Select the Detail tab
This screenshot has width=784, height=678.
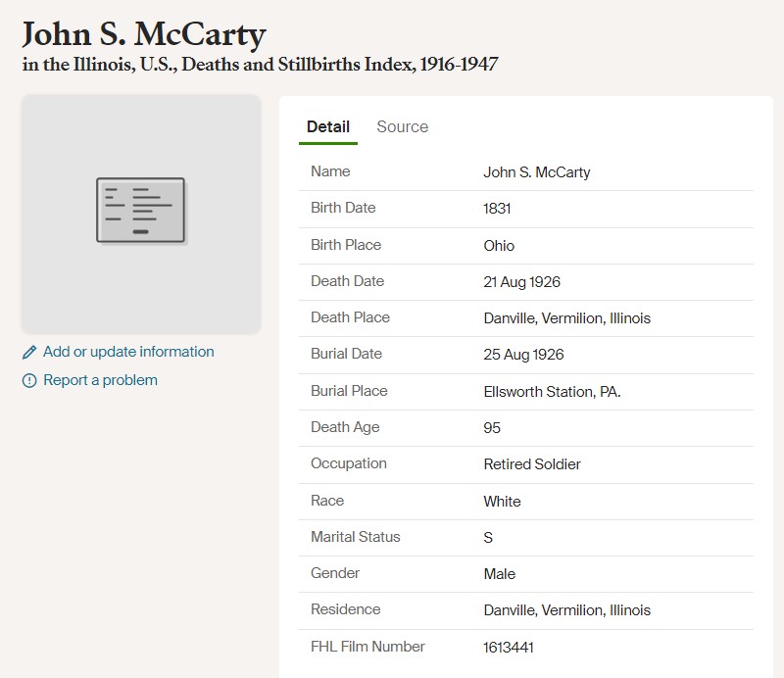(x=327, y=126)
